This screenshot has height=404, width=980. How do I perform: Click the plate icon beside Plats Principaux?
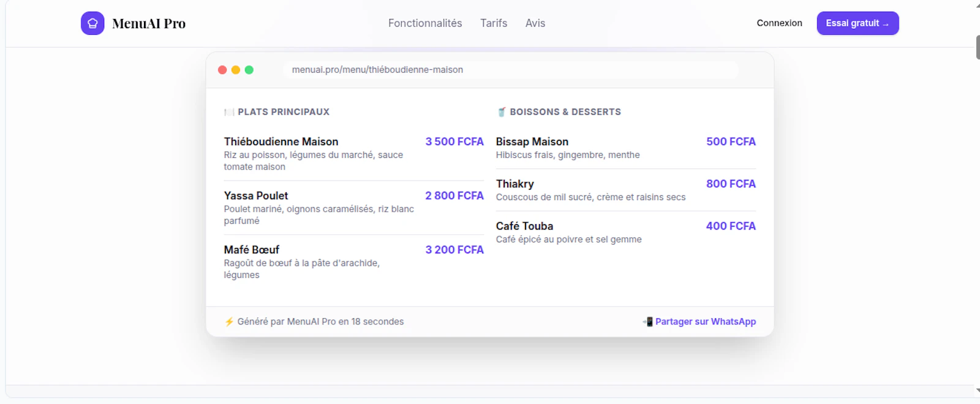click(x=229, y=112)
